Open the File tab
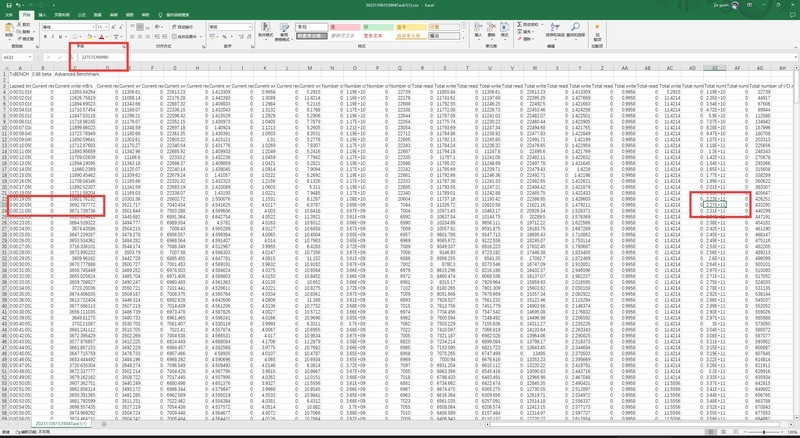This screenshot has width=800, height=438. pyautogui.click(x=9, y=15)
